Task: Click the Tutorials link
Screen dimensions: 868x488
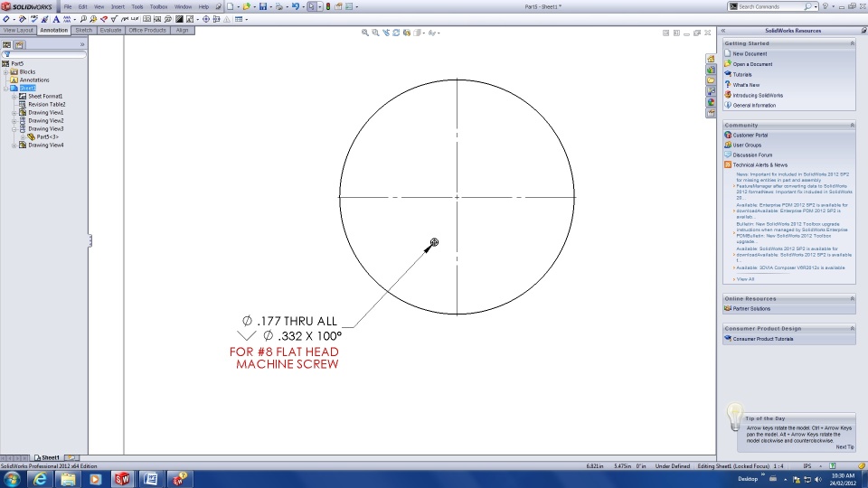Action: pos(741,74)
